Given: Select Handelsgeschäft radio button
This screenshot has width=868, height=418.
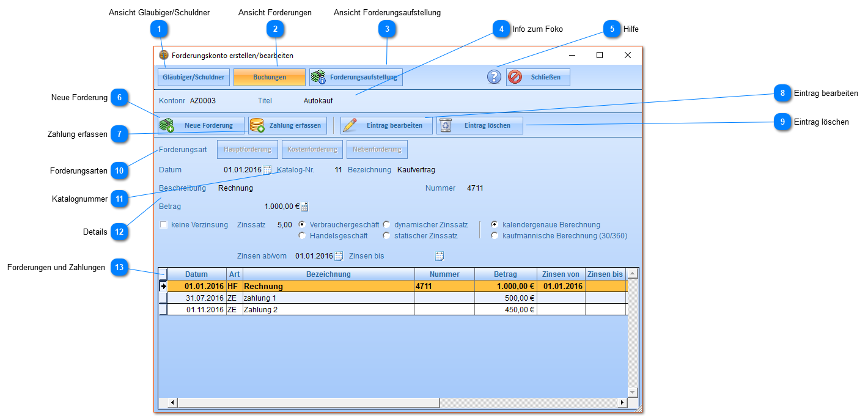Looking at the screenshot, I should coord(302,235).
